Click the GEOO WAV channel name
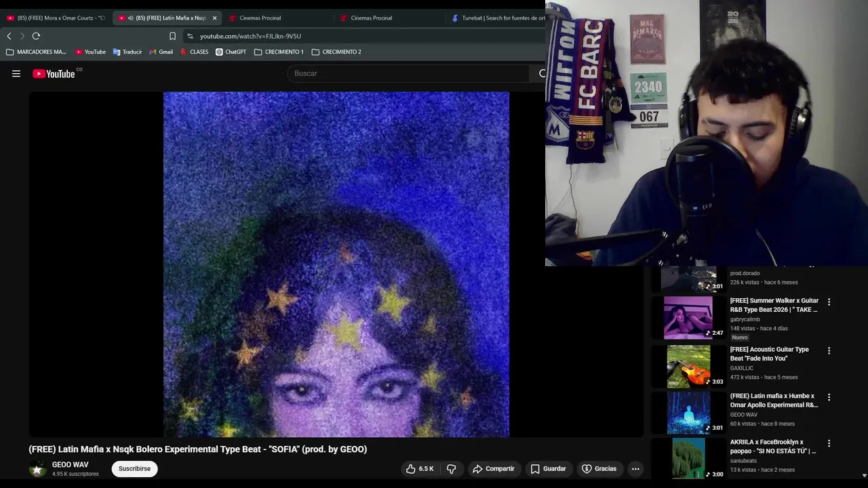868x488 pixels. [x=71, y=465]
